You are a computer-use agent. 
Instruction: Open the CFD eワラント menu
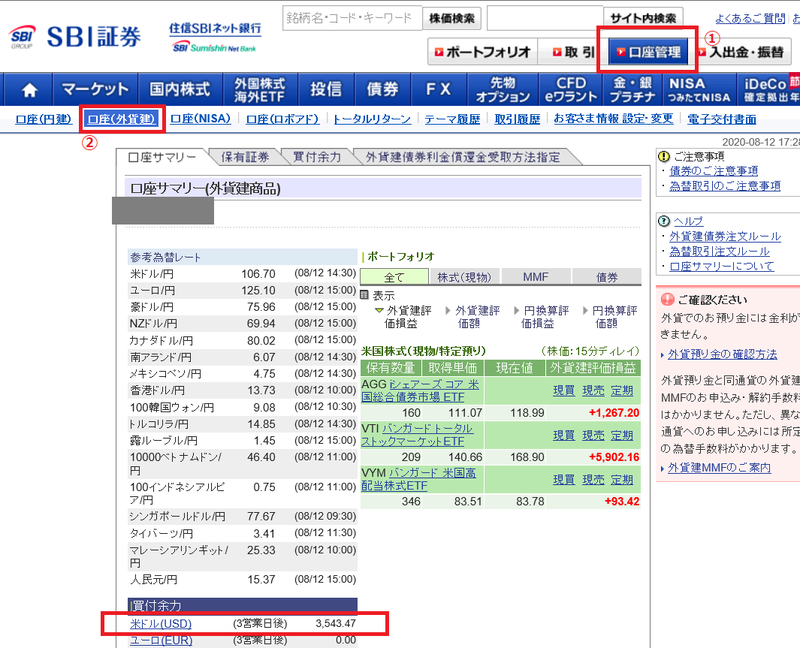[x=571, y=90]
